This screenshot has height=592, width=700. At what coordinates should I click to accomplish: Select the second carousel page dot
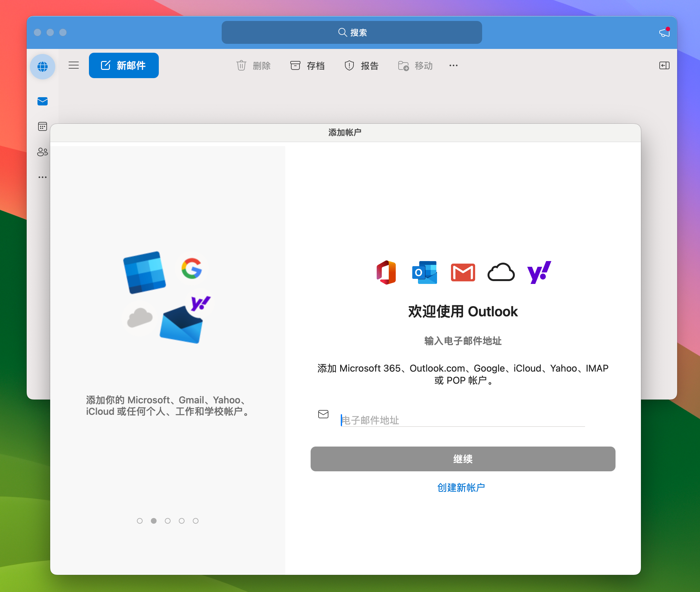154,521
